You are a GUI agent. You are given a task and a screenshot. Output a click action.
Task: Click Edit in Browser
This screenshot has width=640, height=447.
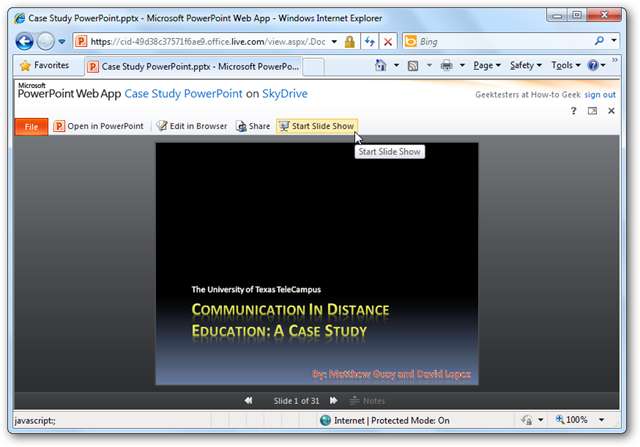point(191,126)
